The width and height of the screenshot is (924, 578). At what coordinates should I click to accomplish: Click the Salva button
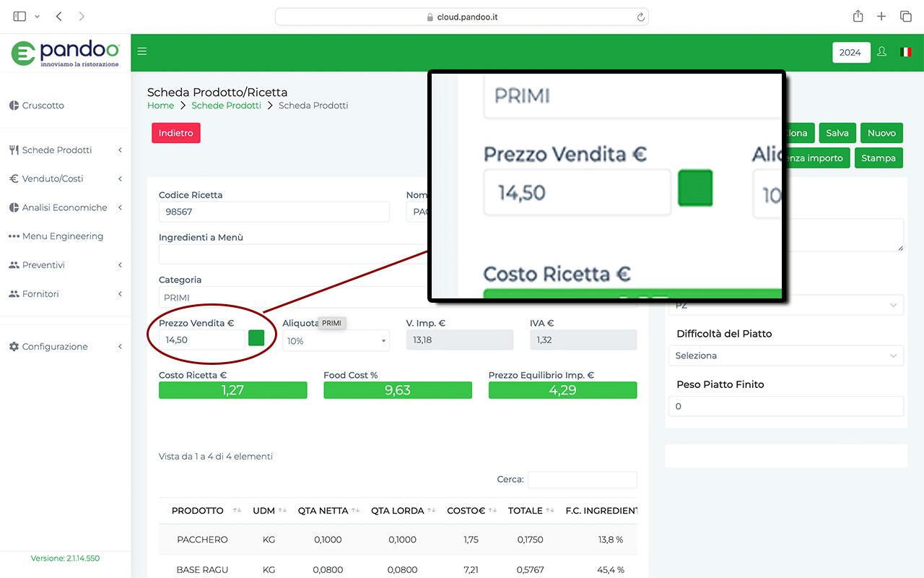(837, 133)
